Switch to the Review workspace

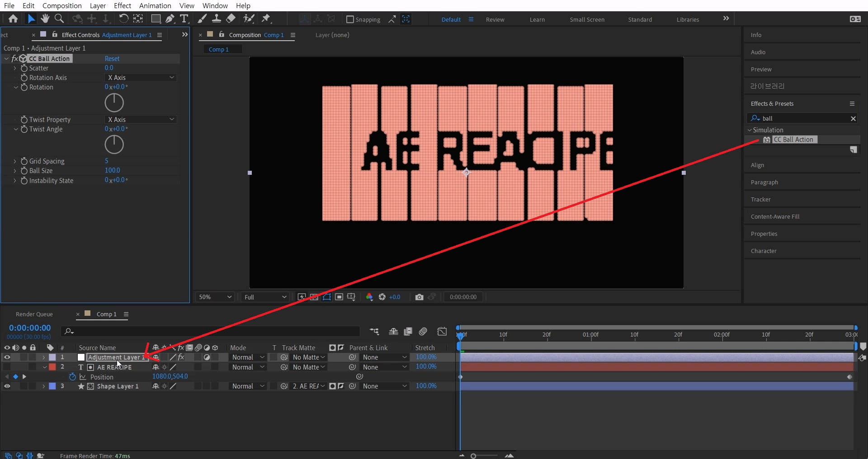point(495,19)
